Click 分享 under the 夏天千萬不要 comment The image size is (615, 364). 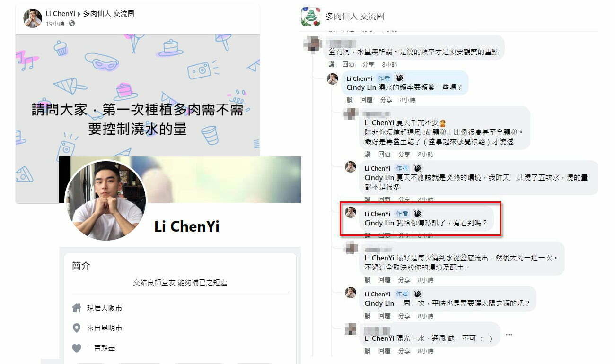[404, 155]
